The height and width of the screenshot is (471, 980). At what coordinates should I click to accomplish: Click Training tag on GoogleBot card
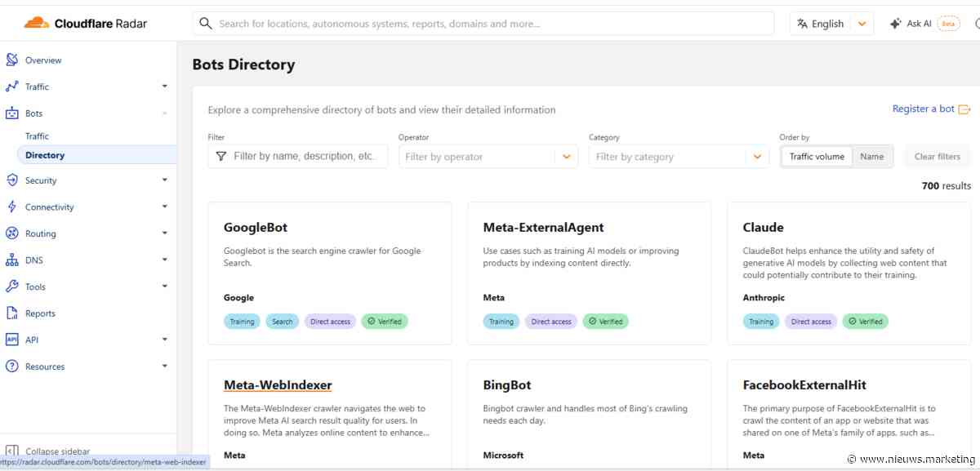[242, 322]
